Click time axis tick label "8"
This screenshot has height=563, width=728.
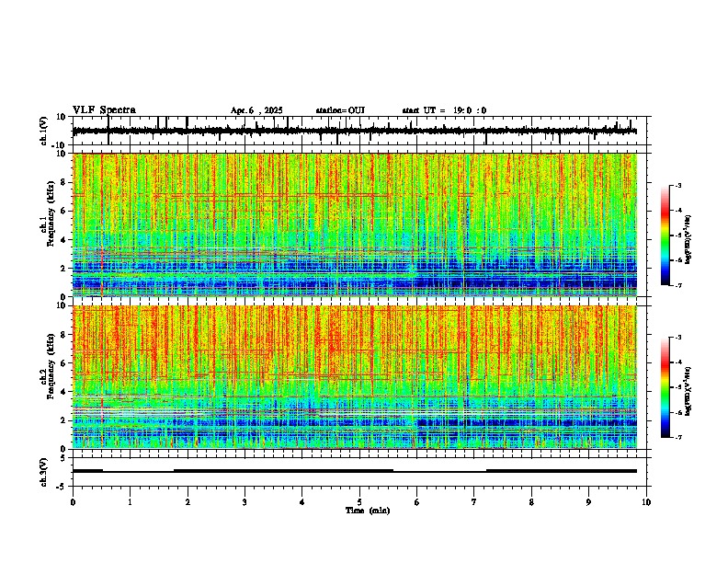pyautogui.click(x=531, y=502)
